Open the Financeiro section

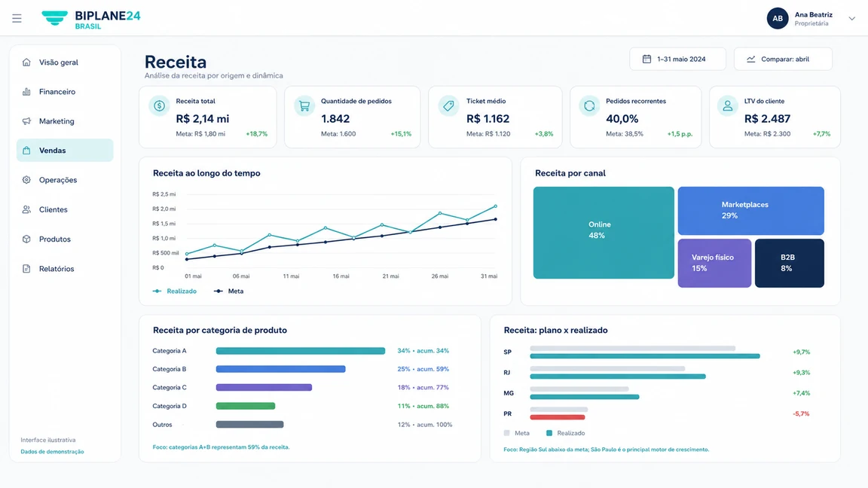click(x=65, y=92)
